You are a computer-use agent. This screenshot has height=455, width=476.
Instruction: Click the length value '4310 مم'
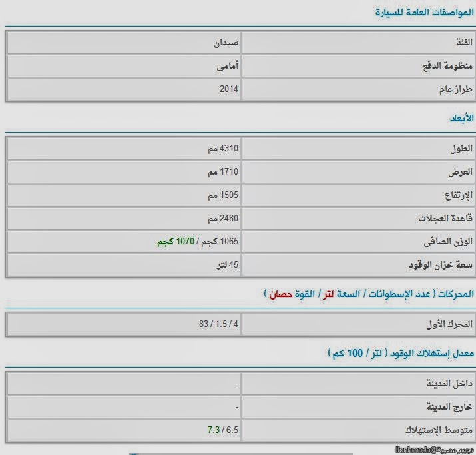[x=222, y=149]
